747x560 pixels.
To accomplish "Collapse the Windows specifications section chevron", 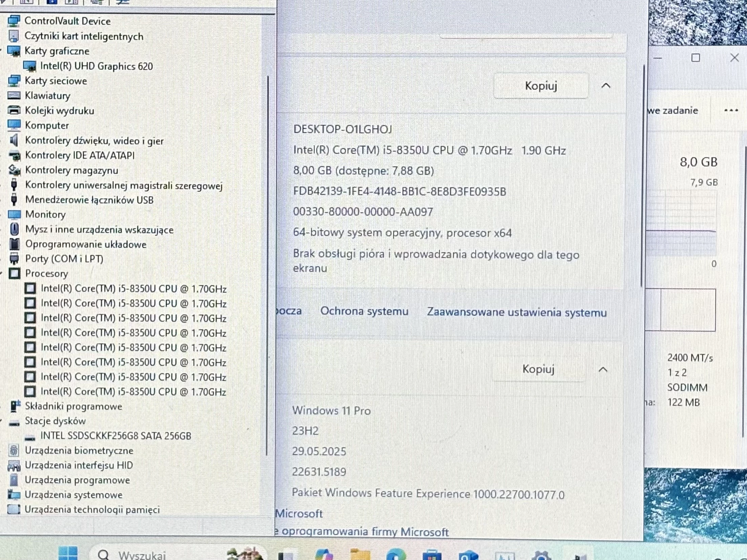I will coord(603,369).
